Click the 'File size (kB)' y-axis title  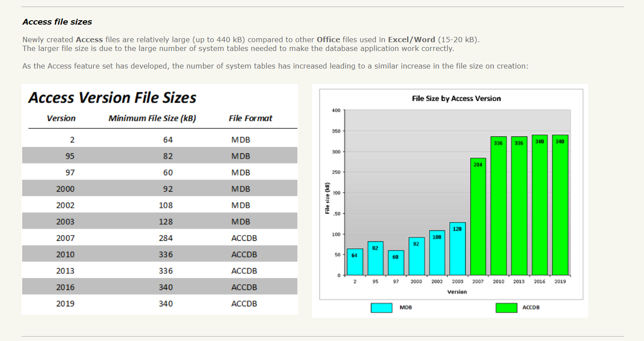pos(327,198)
